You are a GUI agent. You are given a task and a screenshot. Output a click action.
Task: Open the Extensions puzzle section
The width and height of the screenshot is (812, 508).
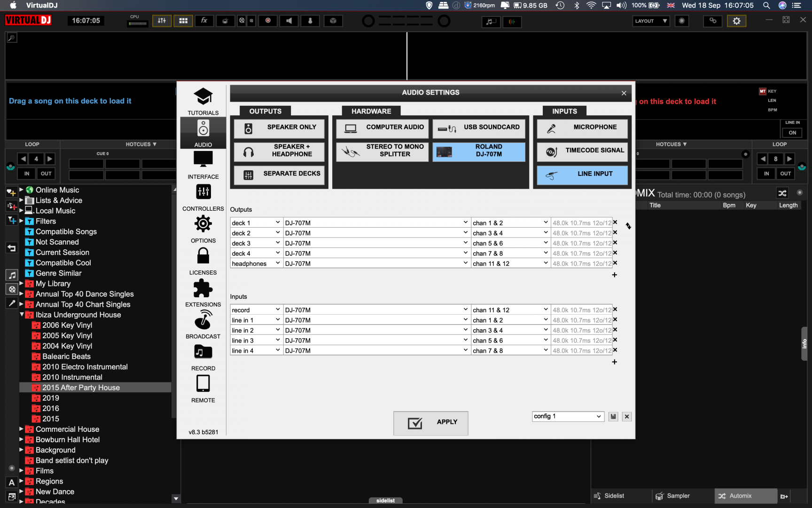click(x=203, y=293)
